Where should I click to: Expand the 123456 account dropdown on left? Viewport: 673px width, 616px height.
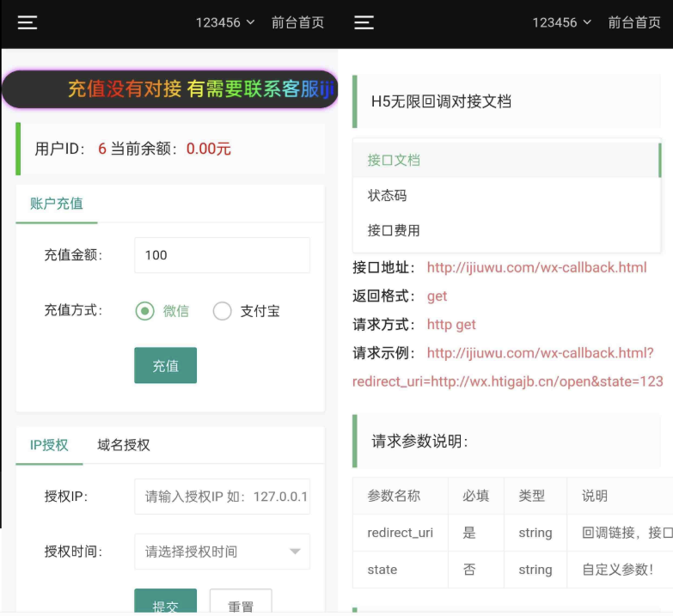click(225, 23)
